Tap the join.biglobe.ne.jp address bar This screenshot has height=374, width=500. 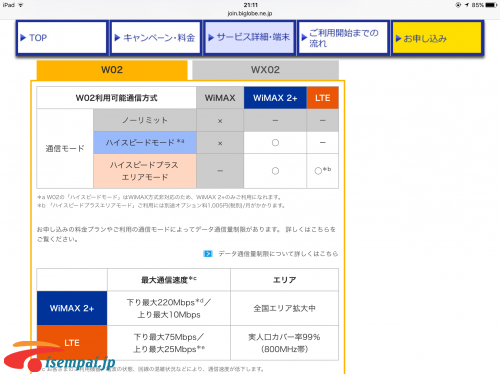(x=250, y=13)
